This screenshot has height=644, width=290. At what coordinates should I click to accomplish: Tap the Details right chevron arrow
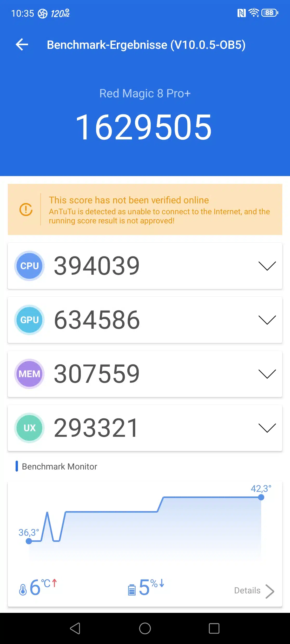[270, 591]
